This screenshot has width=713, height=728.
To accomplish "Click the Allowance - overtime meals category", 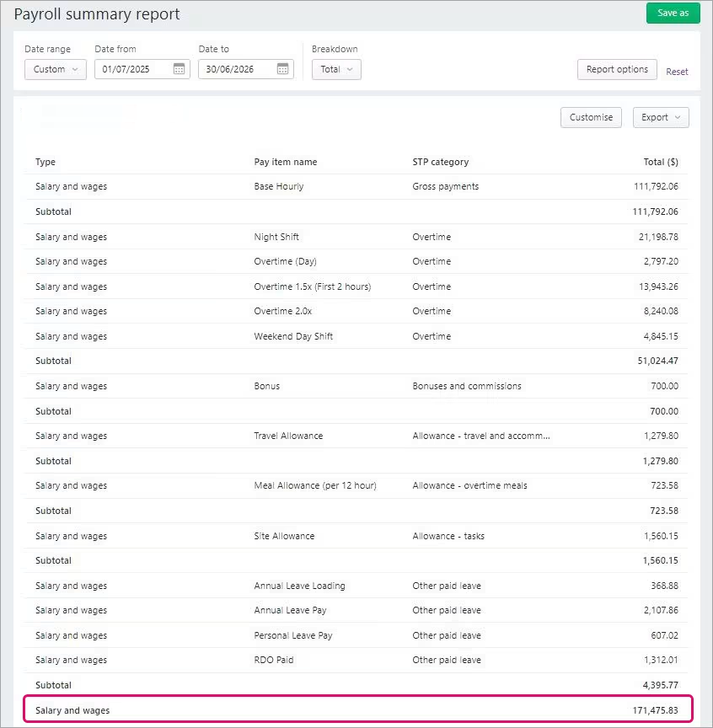I will point(469,485).
